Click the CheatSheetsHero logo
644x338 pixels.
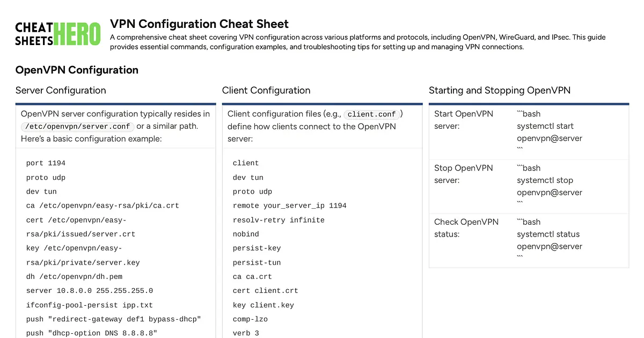(57, 33)
